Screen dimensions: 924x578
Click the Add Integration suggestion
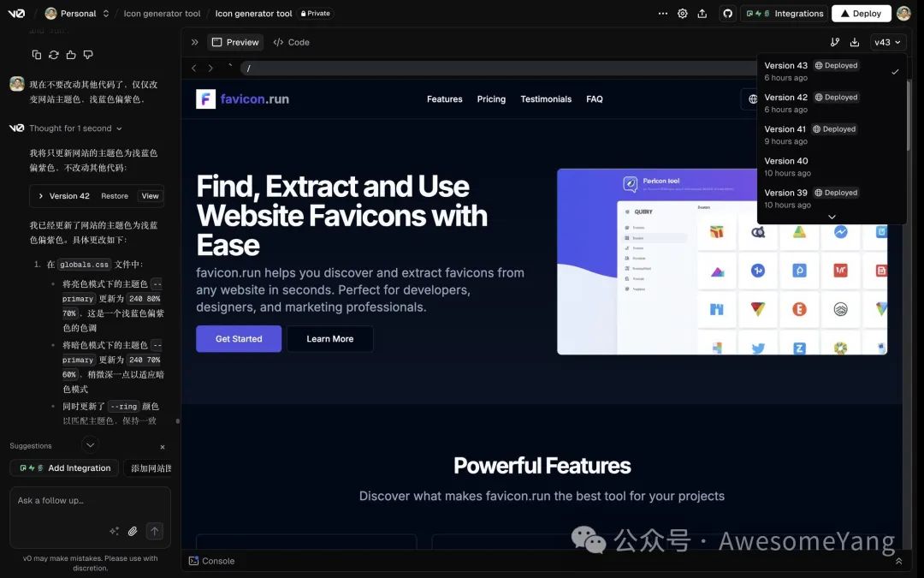(x=64, y=468)
